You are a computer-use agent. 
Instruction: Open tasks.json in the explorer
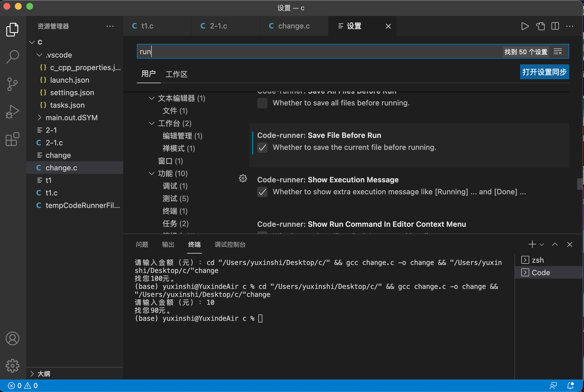75,105
